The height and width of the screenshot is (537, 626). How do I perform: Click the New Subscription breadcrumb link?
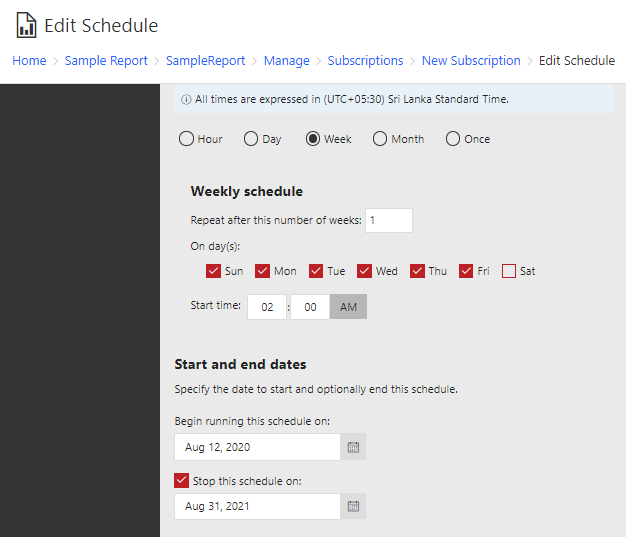click(471, 61)
